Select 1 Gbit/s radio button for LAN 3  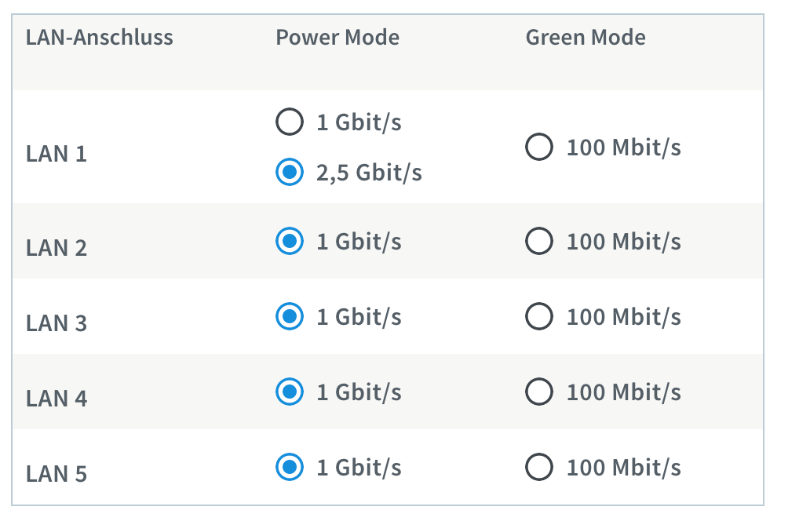pos(290,316)
